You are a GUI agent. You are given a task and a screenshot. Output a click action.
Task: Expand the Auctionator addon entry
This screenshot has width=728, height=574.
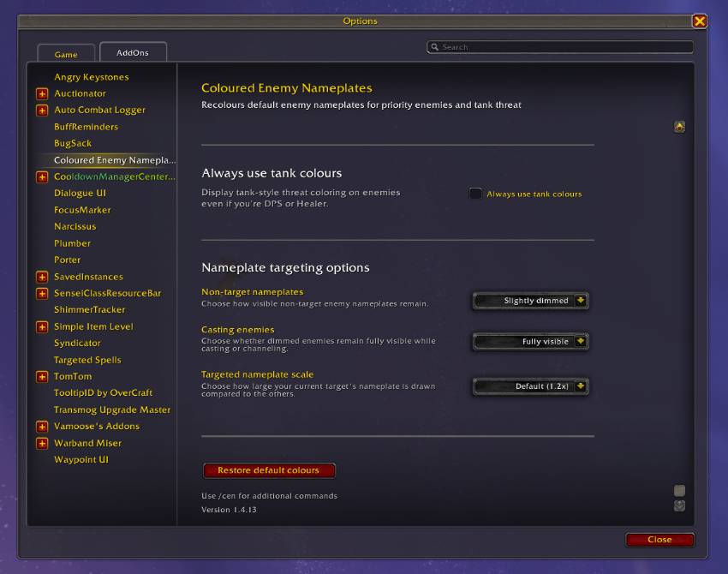(x=42, y=93)
